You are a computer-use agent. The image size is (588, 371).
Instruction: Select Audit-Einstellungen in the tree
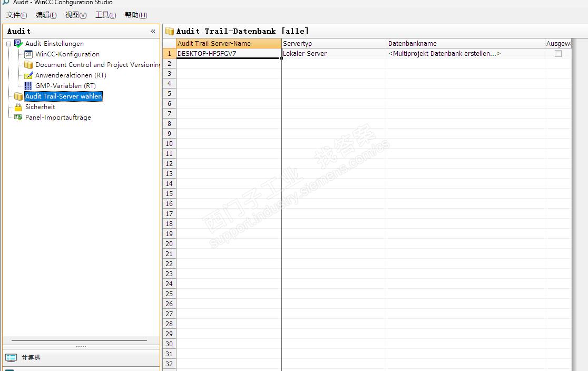(x=54, y=44)
